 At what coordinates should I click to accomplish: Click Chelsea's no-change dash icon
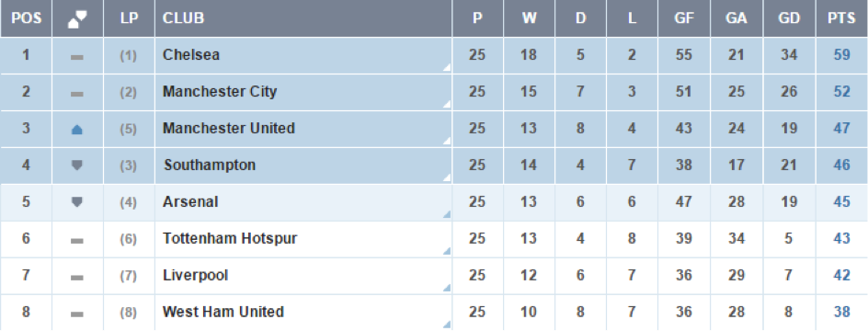click(x=77, y=56)
